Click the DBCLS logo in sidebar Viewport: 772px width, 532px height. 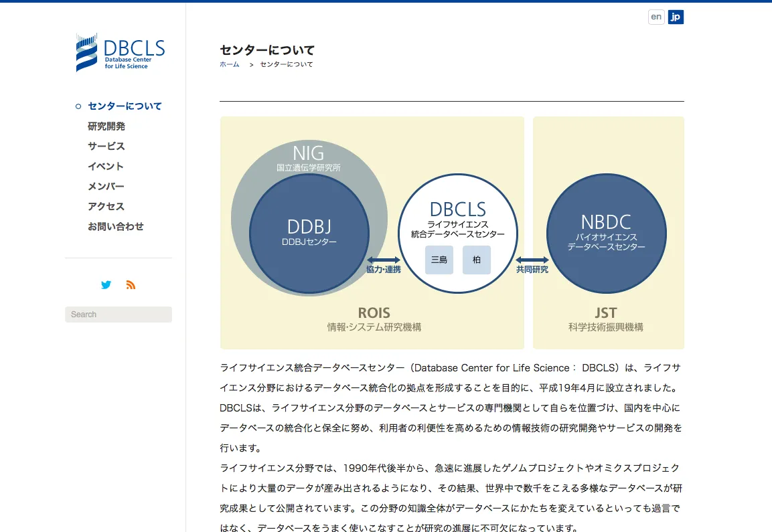click(x=120, y=52)
